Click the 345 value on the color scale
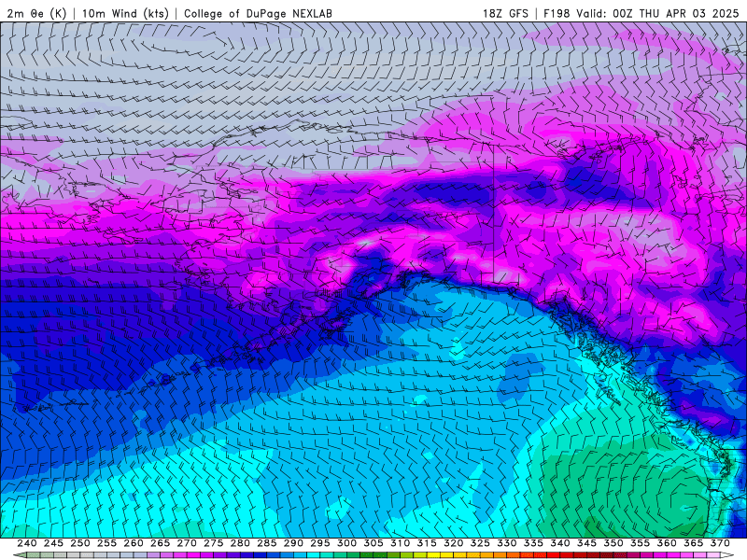Screen dimensions: 747x560 tap(587, 543)
